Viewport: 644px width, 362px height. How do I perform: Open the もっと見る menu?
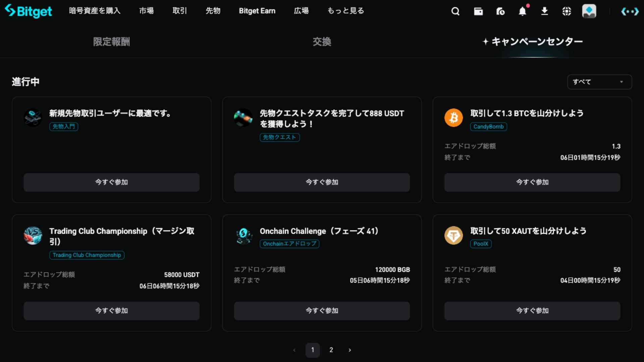[345, 10]
